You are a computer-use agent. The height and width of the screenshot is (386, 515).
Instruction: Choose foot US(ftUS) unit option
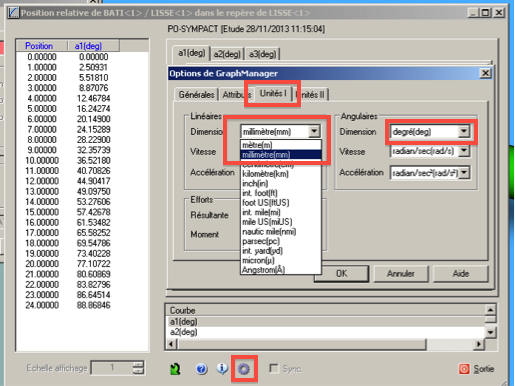click(281, 203)
